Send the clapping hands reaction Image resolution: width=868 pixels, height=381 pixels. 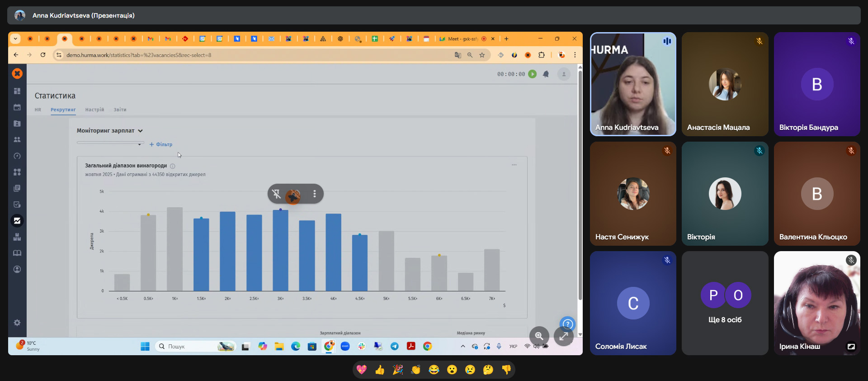416,370
